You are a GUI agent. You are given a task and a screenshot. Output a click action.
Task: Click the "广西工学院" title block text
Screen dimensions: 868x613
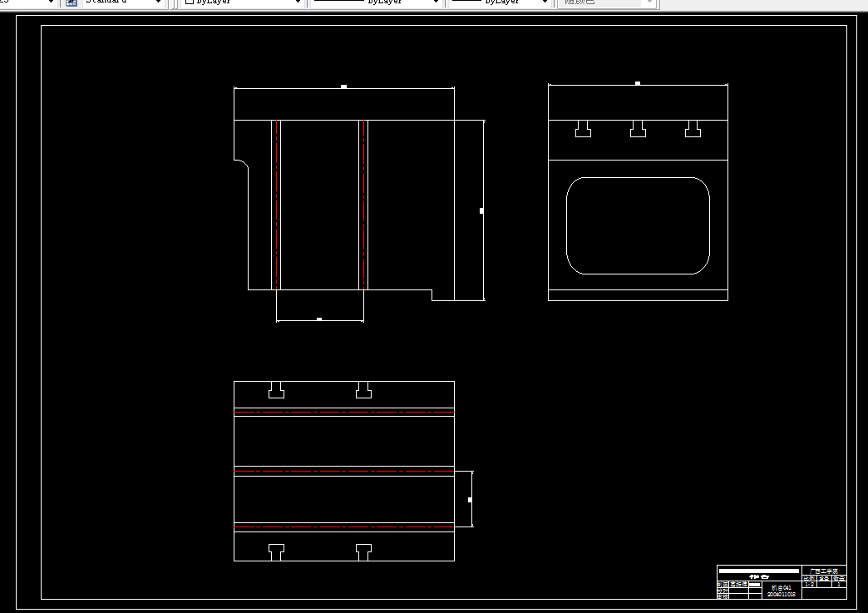(824, 571)
